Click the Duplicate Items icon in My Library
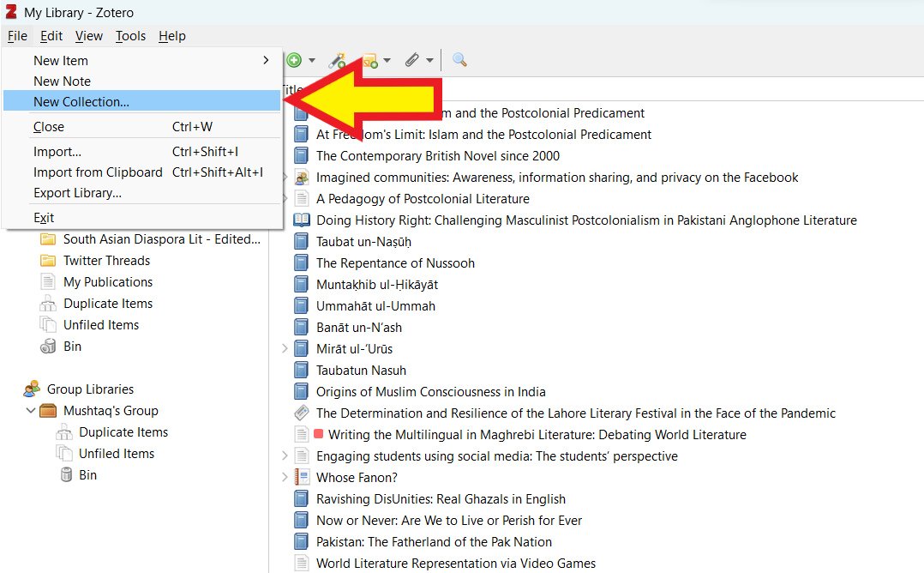 click(48, 304)
